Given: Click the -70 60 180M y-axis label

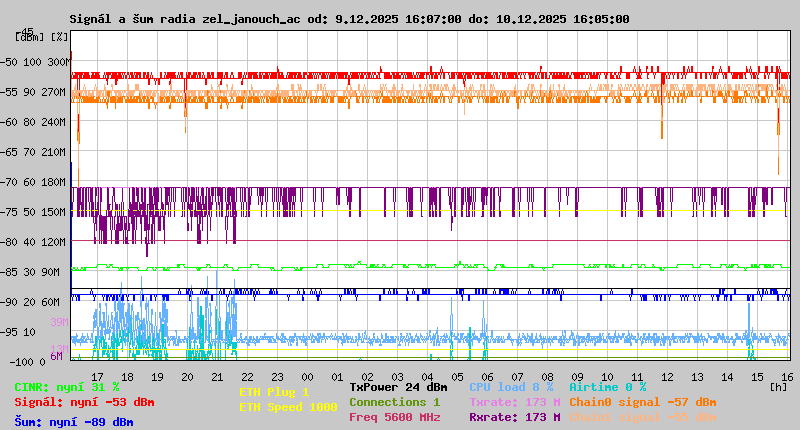Looking at the screenshot, I should pyautogui.click(x=39, y=181).
